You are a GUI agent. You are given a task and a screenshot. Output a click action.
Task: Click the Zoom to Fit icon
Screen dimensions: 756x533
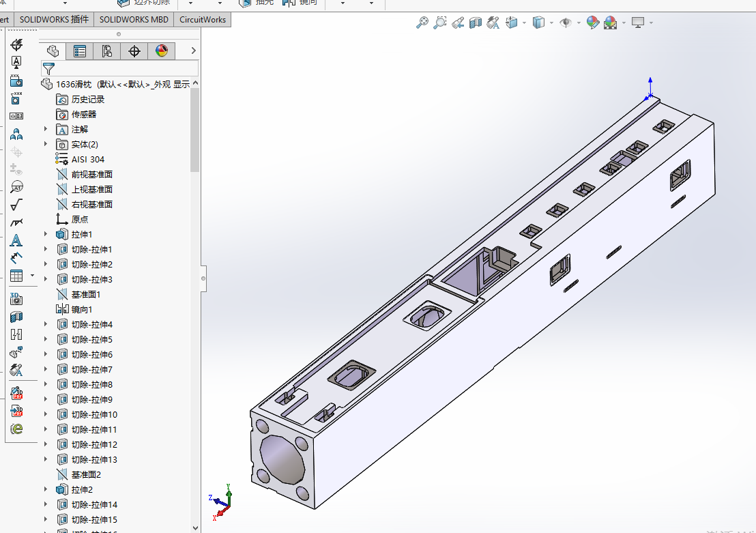click(422, 23)
